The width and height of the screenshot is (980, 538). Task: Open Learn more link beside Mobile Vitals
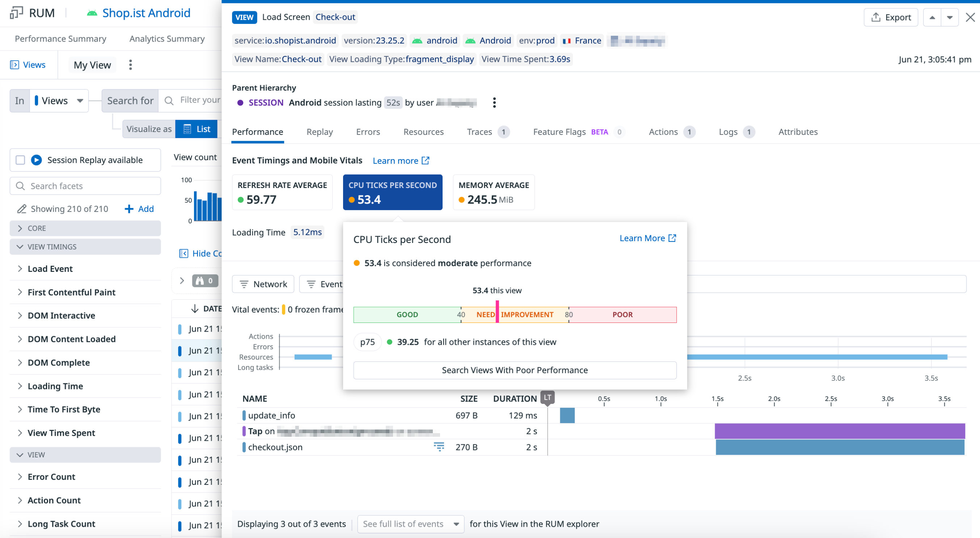point(401,161)
